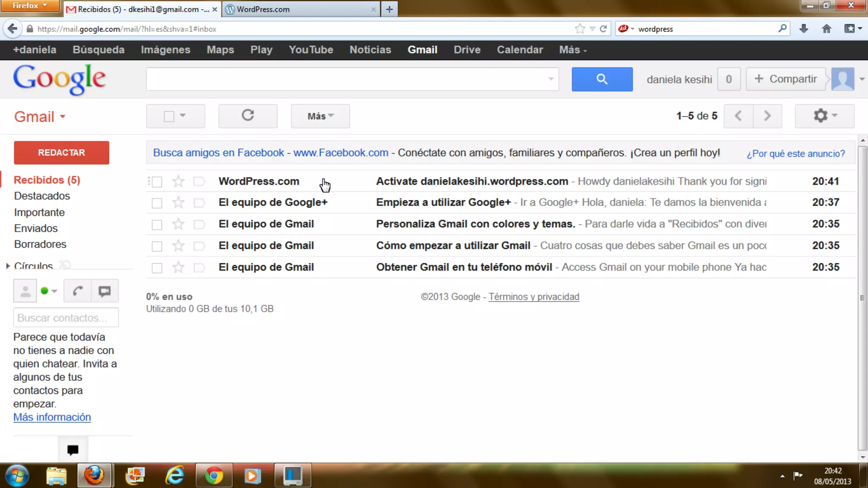The width and height of the screenshot is (868, 488).
Task: Click the Windows Start button
Action: click(17, 476)
